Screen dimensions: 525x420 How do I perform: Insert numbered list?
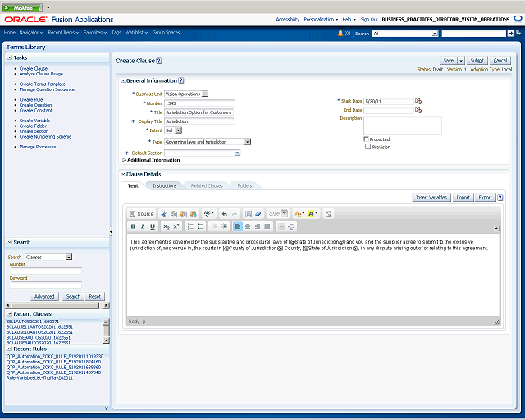point(190,226)
